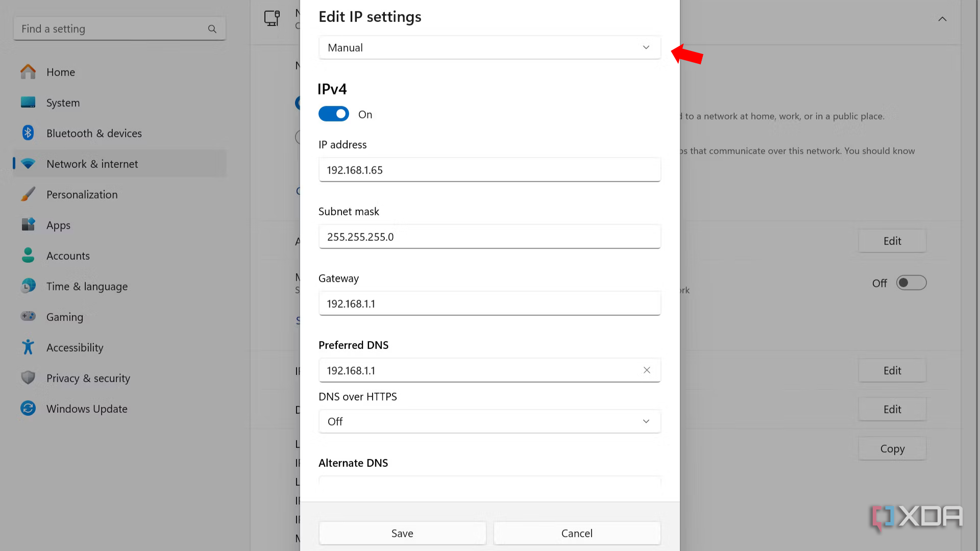This screenshot has width=980, height=551.
Task: Click the Privacy & security shield icon
Action: coord(28,378)
